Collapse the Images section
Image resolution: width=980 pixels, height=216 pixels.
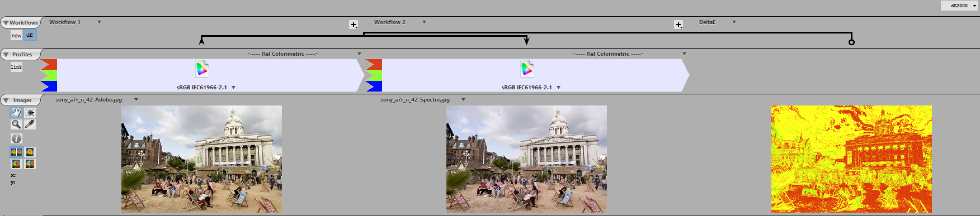(x=6, y=100)
